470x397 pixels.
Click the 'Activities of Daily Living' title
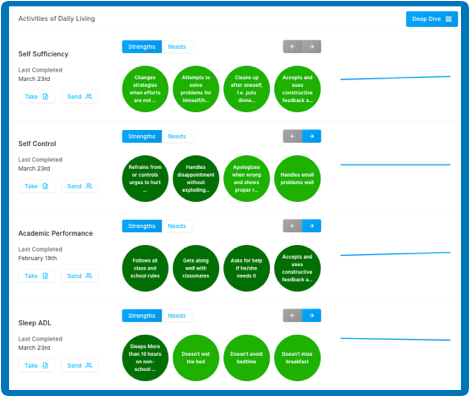pos(57,19)
